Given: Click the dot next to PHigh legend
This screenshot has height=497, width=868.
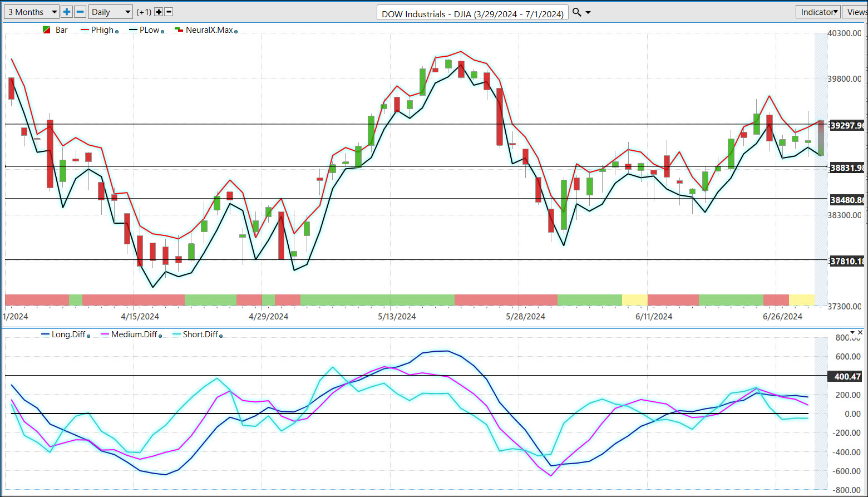Looking at the screenshot, I should click(x=116, y=32).
